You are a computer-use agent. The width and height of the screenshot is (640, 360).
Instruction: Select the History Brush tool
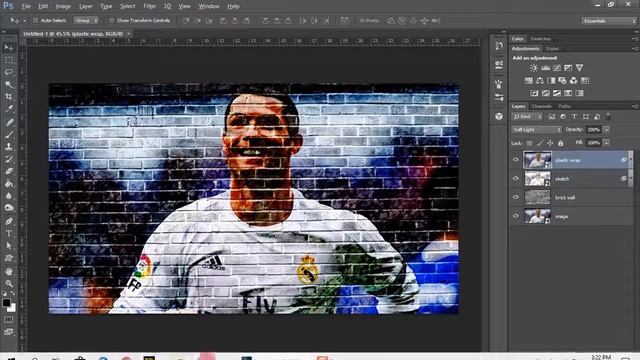tap(9, 159)
